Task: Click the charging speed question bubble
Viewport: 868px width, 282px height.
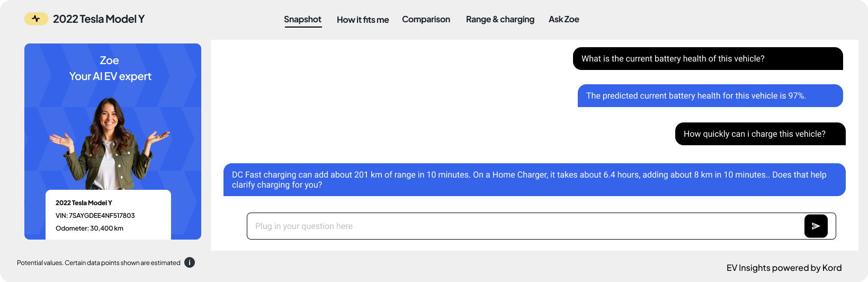Action: point(760,134)
